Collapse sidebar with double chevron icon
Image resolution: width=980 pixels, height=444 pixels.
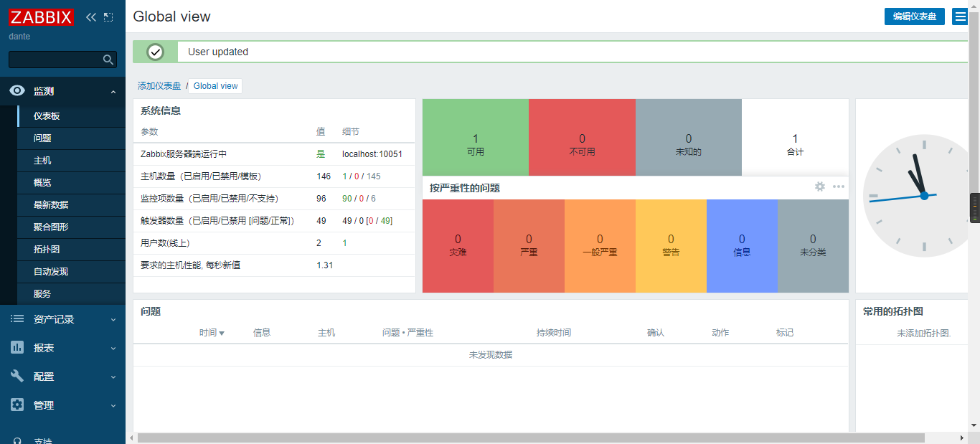[91, 17]
